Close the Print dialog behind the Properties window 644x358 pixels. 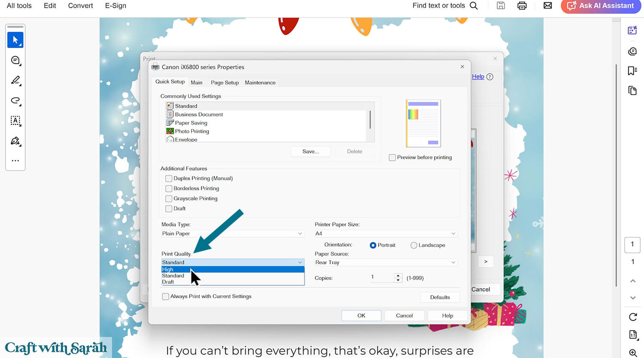[495, 58]
